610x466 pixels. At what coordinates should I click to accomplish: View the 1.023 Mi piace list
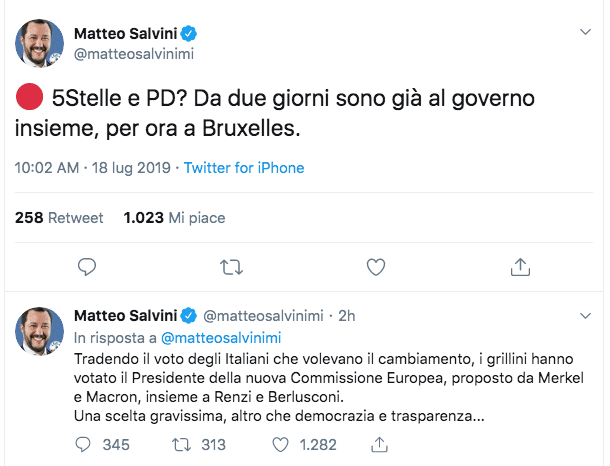click(174, 217)
